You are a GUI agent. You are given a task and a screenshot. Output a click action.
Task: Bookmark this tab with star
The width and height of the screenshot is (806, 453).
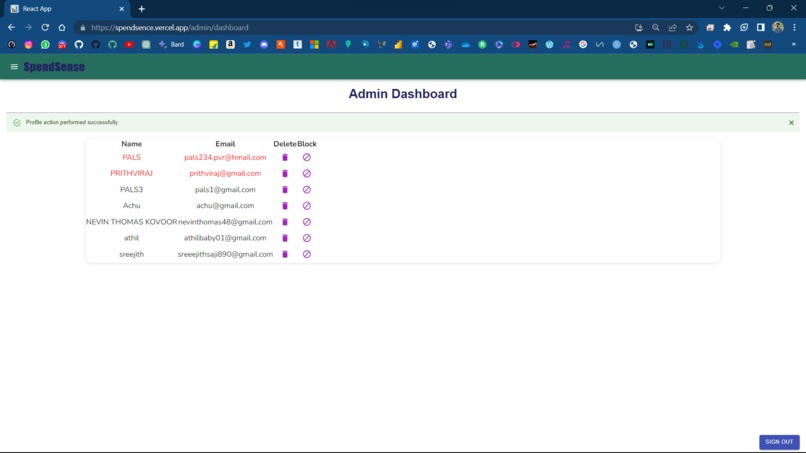coord(689,28)
